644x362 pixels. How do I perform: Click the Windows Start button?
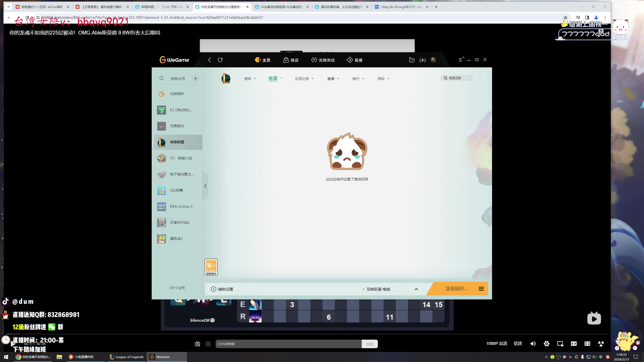(6, 357)
